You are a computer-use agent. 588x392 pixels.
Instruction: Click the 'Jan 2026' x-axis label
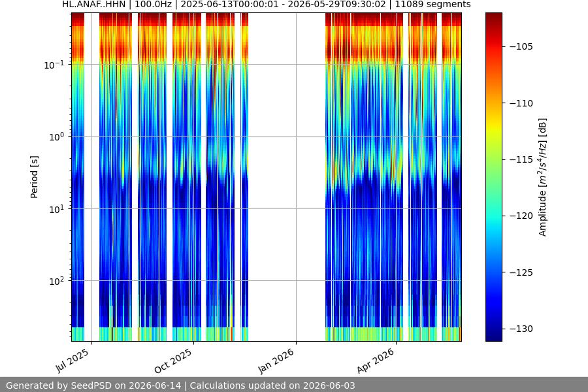coord(276,361)
